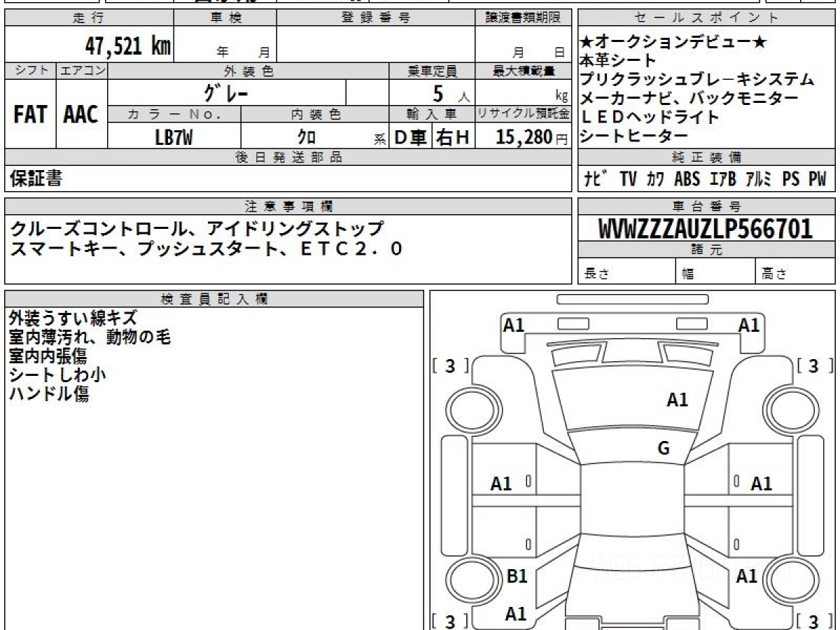Click the 車台番号 header

[707, 206]
